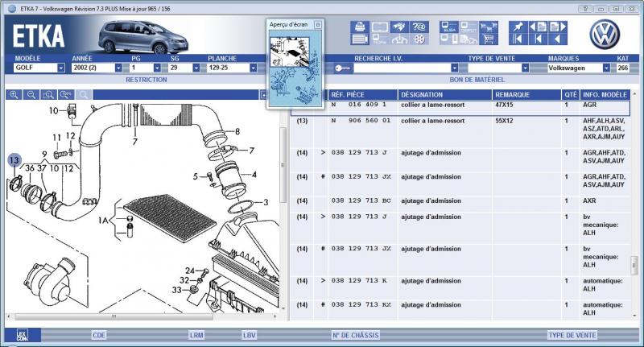The image size is (644, 347).
Task: Click the Désignation column header
Action: point(445,95)
